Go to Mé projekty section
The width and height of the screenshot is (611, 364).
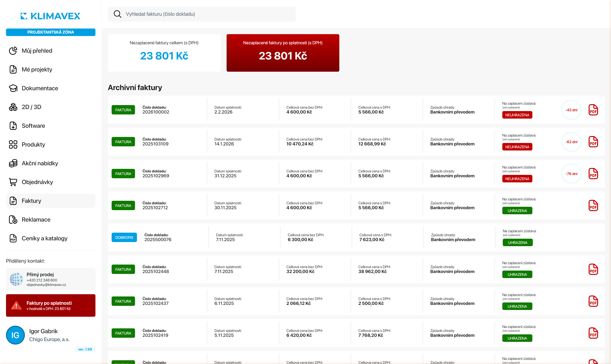click(51, 69)
